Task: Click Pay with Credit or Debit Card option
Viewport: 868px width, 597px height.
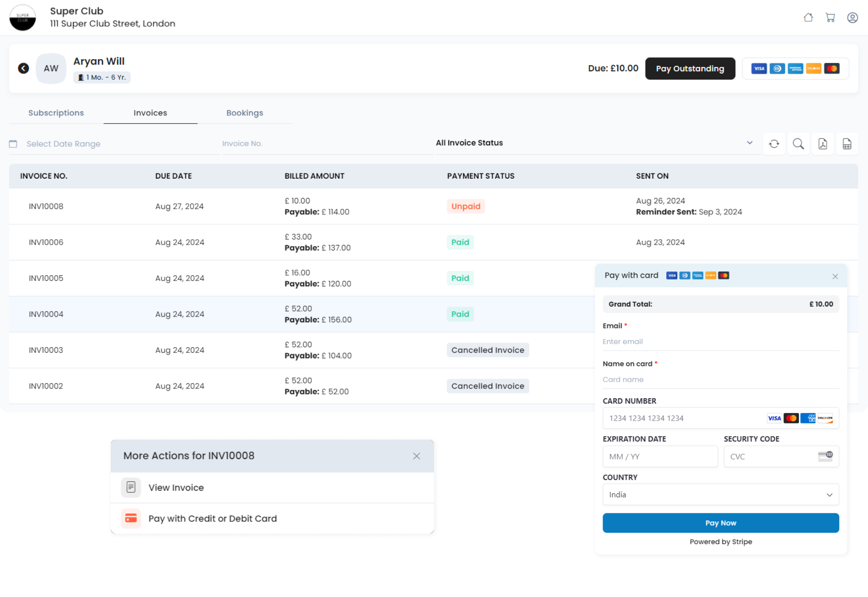Action: point(212,518)
